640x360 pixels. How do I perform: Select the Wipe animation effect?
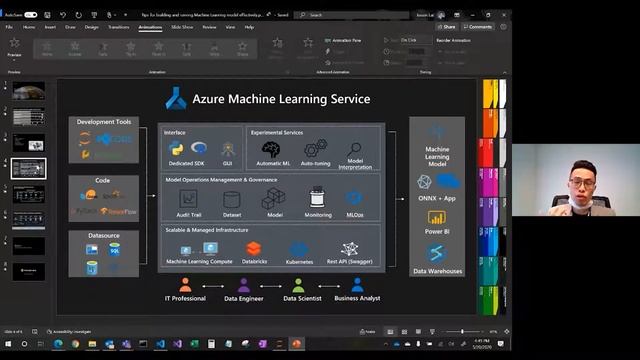click(x=215, y=49)
